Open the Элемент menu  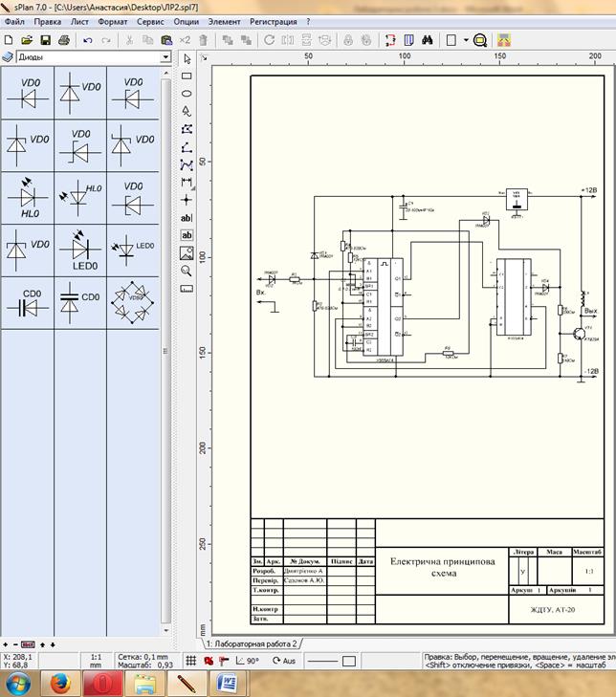[x=224, y=22]
